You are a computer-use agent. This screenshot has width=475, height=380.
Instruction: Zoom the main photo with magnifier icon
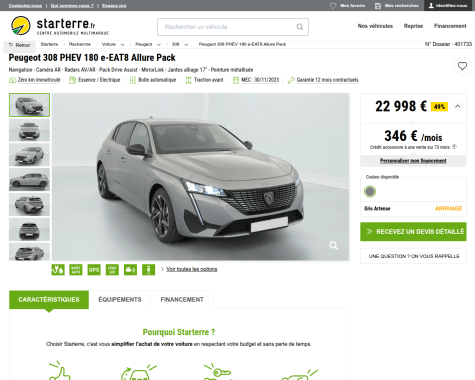click(x=333, y=246)
